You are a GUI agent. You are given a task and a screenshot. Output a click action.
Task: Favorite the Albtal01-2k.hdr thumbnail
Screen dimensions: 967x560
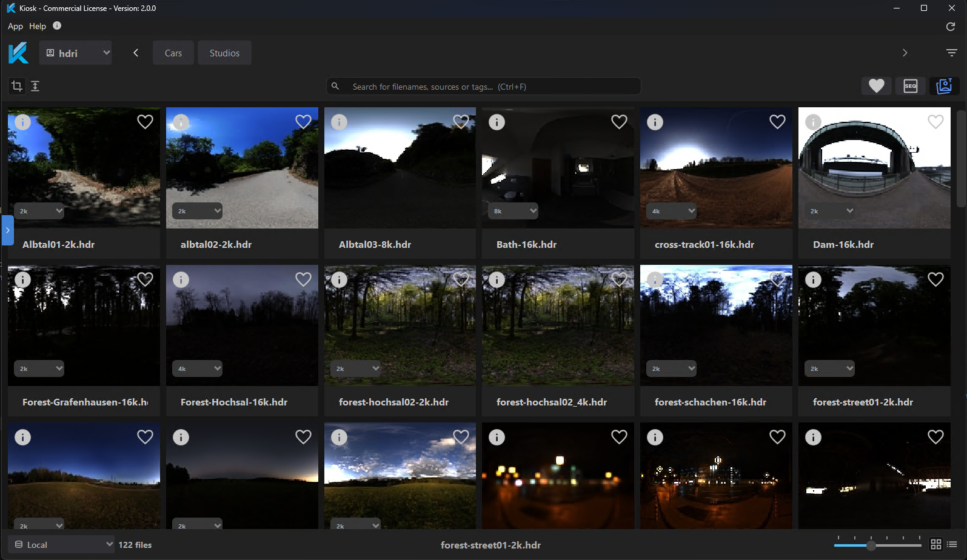[145, 122]
